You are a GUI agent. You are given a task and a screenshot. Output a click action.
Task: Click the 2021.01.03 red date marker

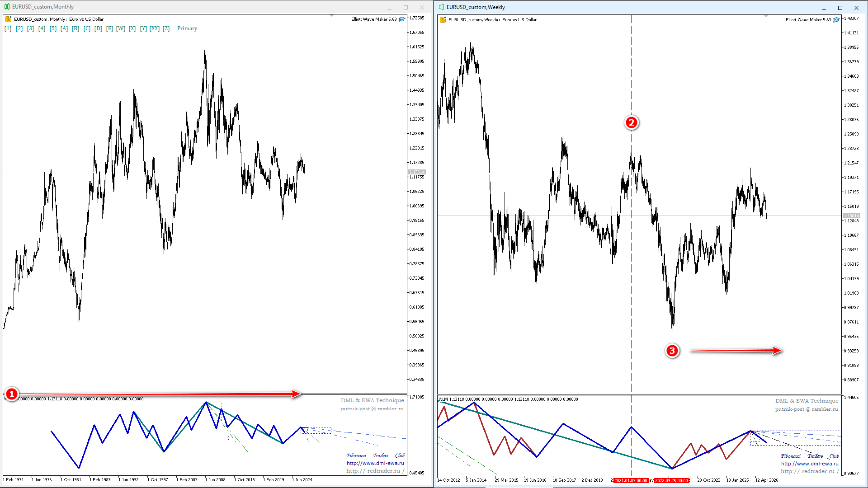coord(631,480)
